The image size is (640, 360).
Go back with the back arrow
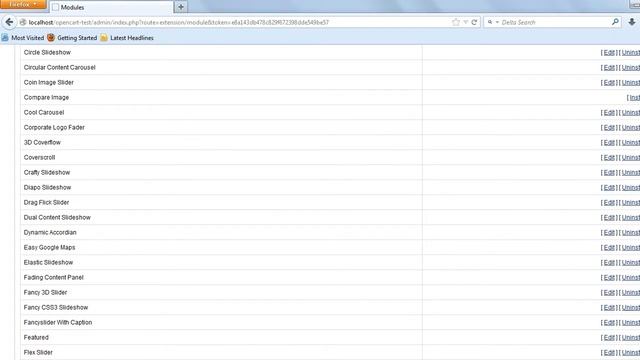(x=9, y=22)
